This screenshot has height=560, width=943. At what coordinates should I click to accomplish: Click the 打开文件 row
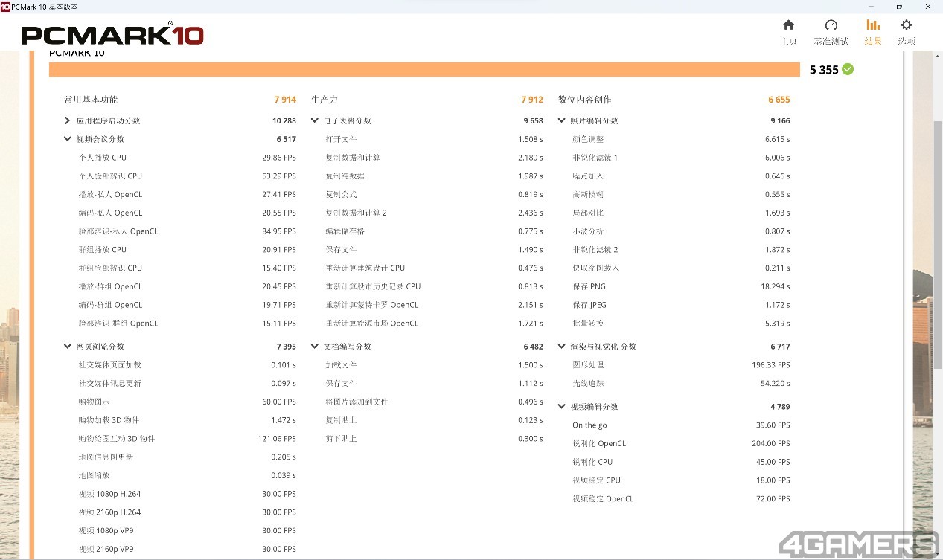435,139
